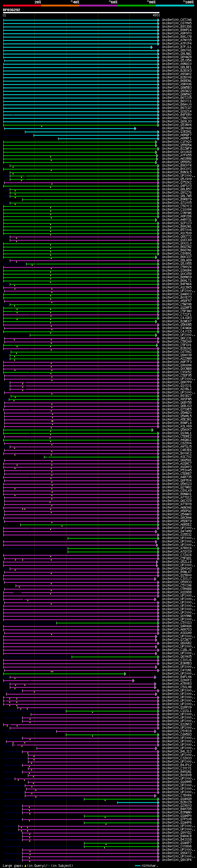The image size is (197, 868).
Task: Select the BP036292 query label
Action: 11,10
